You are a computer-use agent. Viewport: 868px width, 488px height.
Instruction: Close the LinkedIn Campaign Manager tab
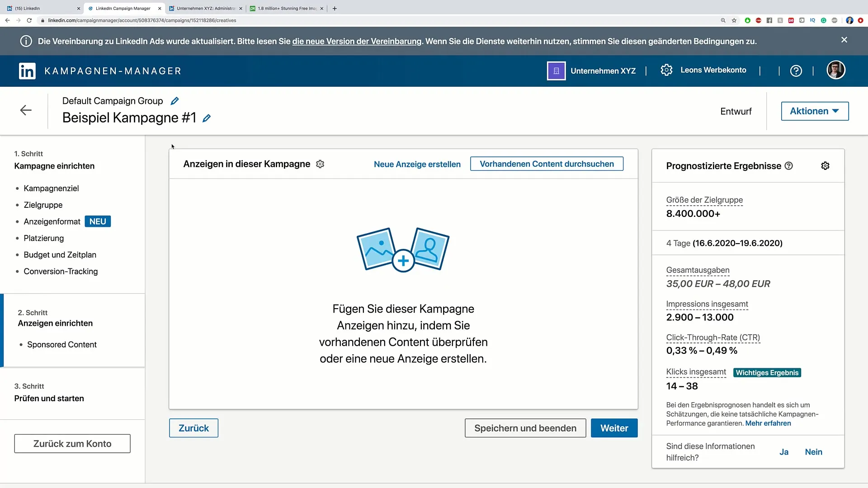coord(159,8)
